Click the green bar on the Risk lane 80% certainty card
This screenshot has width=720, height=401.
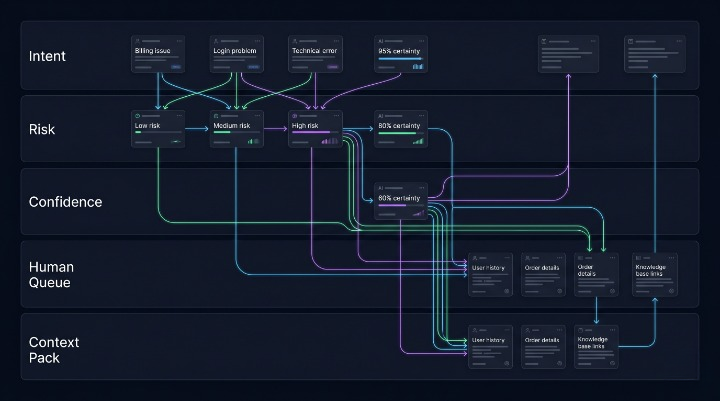pos(397,133)
